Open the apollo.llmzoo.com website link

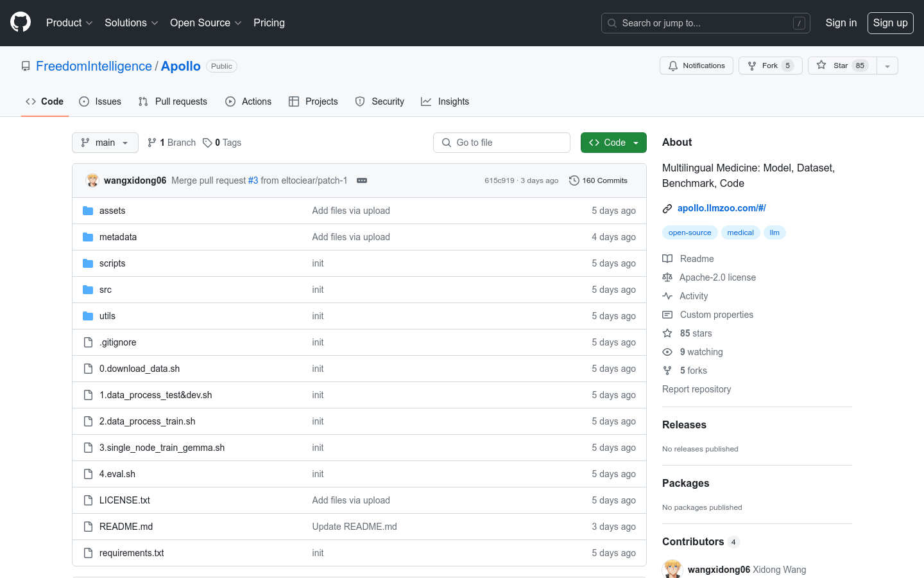[722, 208]
